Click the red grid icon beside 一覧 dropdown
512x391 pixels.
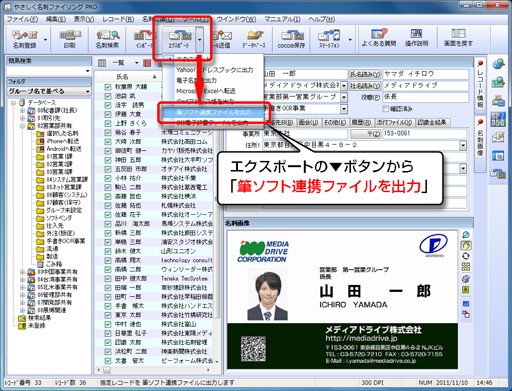(x=147, y=63)
